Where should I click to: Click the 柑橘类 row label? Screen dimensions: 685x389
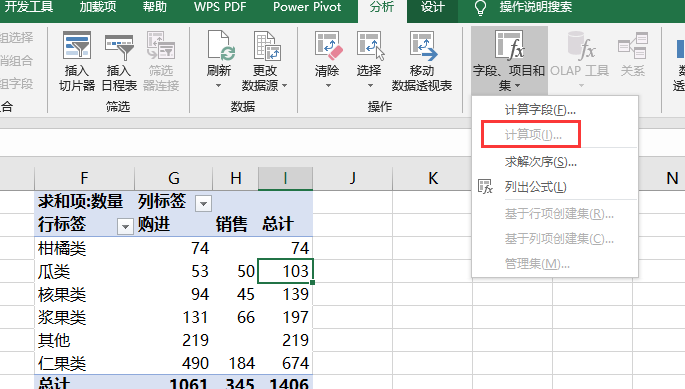pos(84,248)
